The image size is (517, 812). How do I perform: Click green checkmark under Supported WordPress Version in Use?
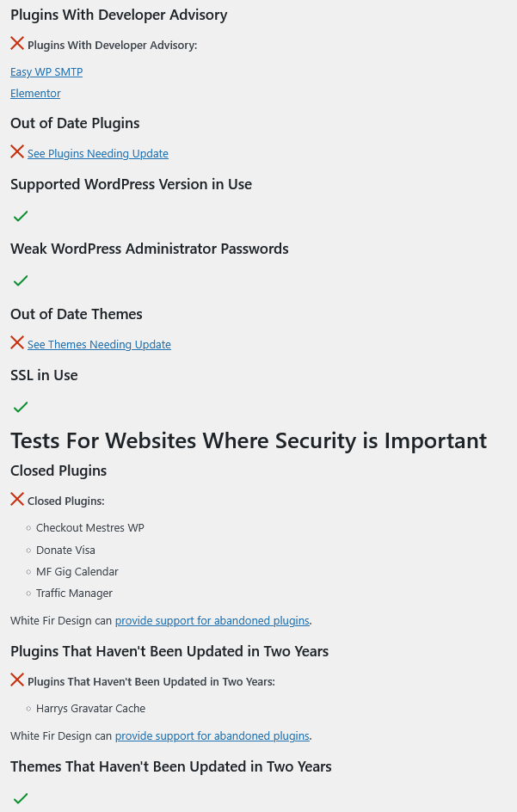tap(21, 216)
